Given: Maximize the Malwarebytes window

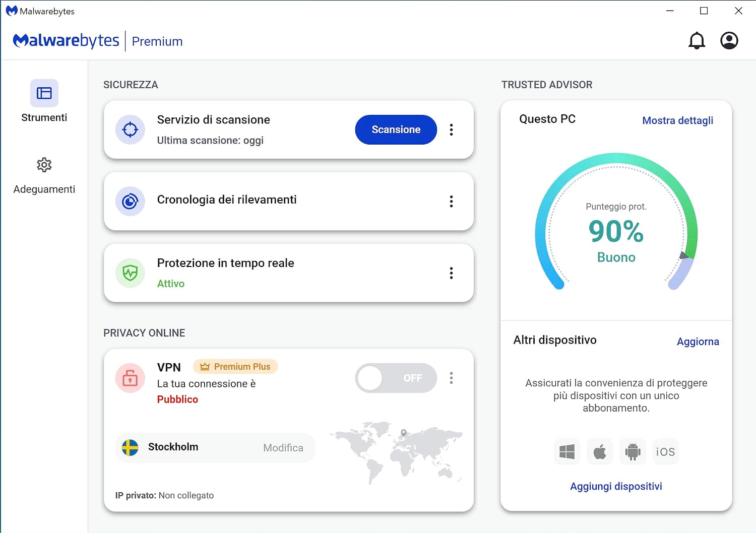Looking at the screenshot, I should click(704, 11).
